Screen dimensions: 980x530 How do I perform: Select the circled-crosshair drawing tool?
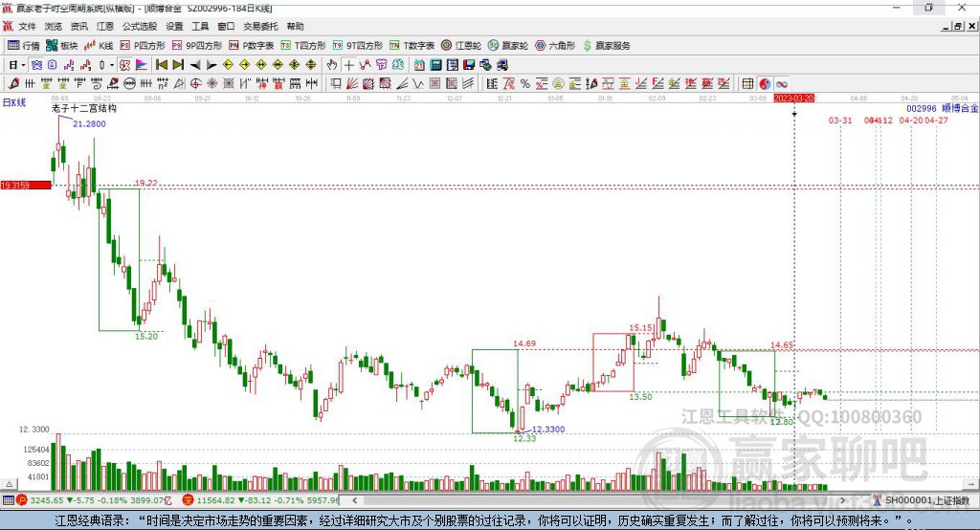[x=195, y=84]
